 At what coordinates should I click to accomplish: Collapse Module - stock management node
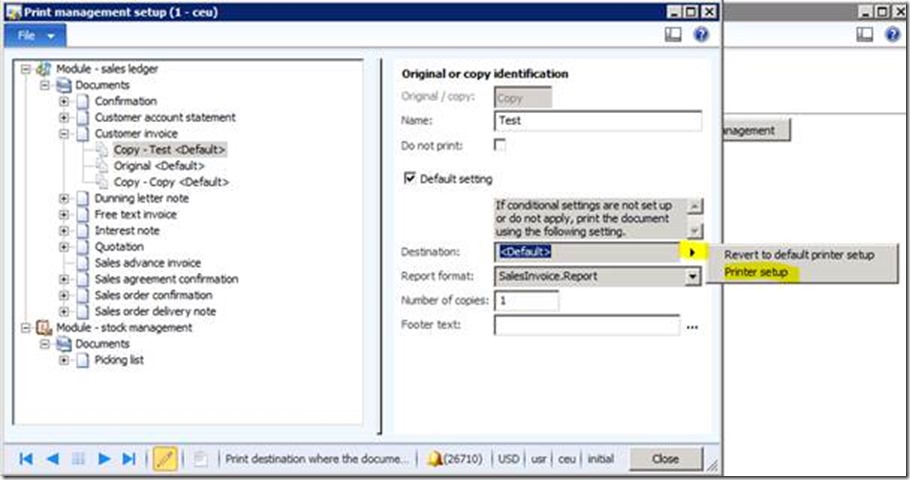[26, 328]
